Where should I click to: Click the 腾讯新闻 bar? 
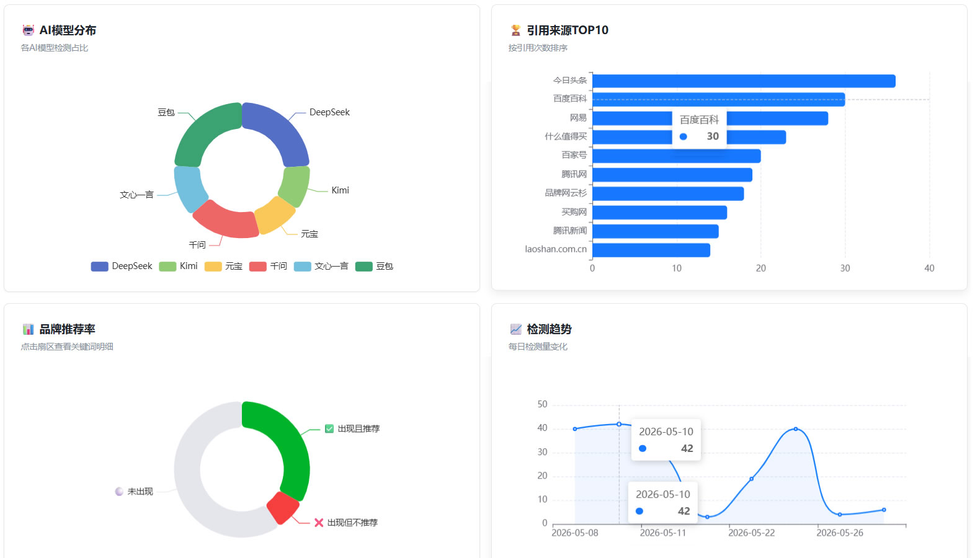point(655,231)
